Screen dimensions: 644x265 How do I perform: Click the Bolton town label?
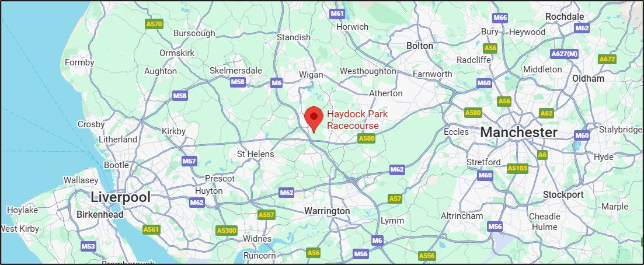coord(420,46)
